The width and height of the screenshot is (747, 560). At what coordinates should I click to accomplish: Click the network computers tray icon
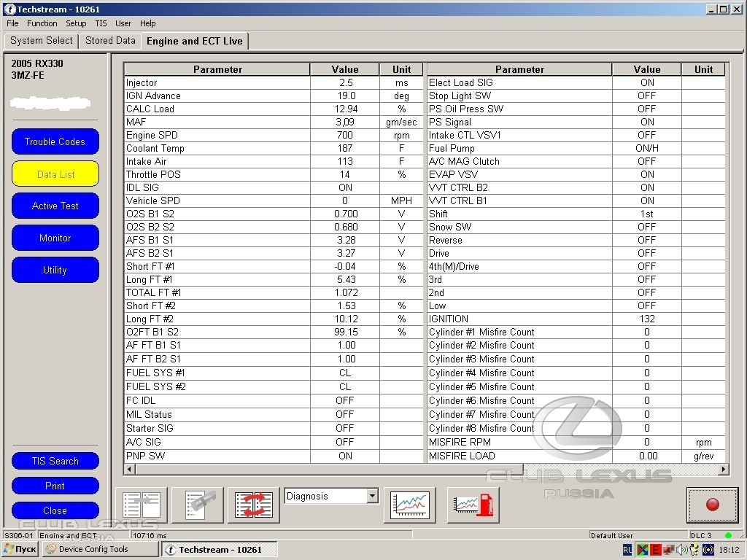click(669, 550)
